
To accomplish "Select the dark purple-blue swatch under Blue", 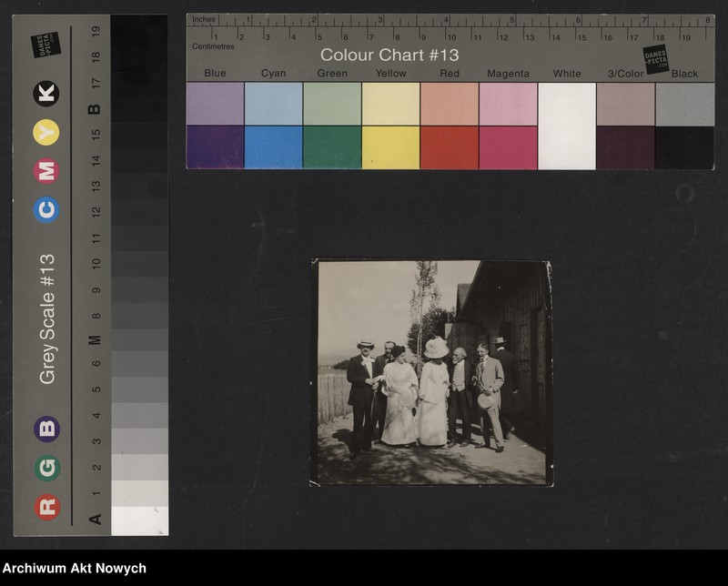I will point(215,147).
